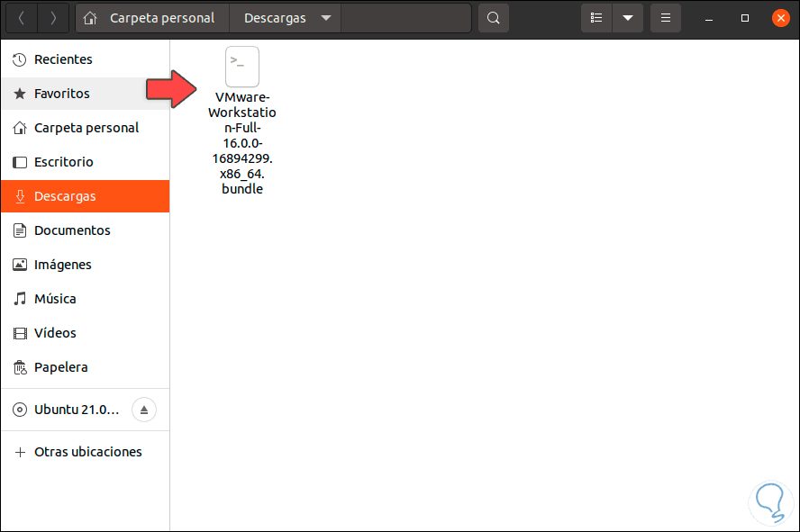
Task: Open view options dropdown arrow
Action: click(x=628, y=18)
